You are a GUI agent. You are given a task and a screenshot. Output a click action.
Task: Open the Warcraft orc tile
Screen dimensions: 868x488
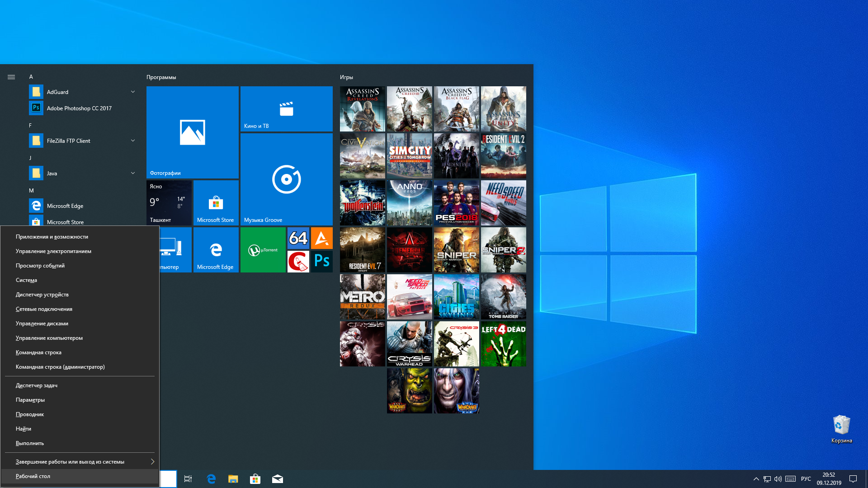tap(410, 391)
